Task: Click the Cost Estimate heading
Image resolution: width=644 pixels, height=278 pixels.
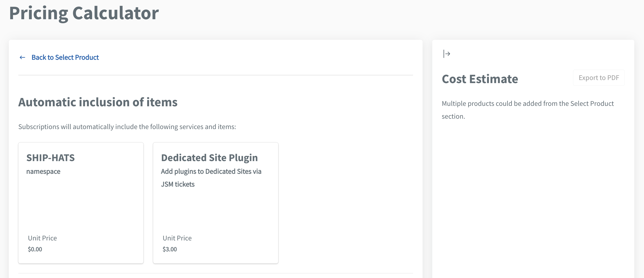Action: click(x=480, y=79)
